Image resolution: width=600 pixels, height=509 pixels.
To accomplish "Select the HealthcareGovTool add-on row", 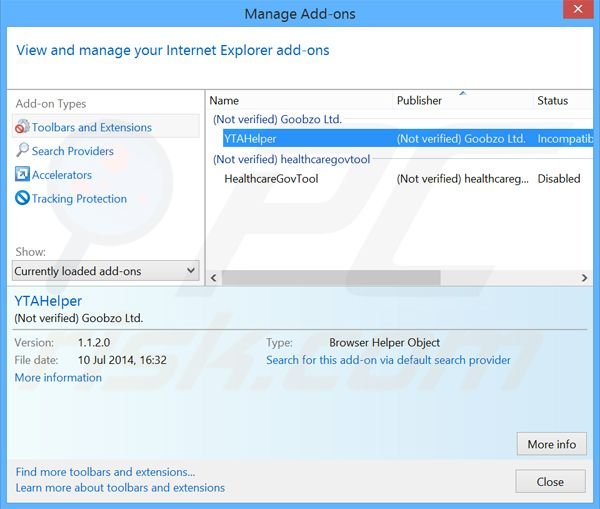I will [x=408, y=179].
